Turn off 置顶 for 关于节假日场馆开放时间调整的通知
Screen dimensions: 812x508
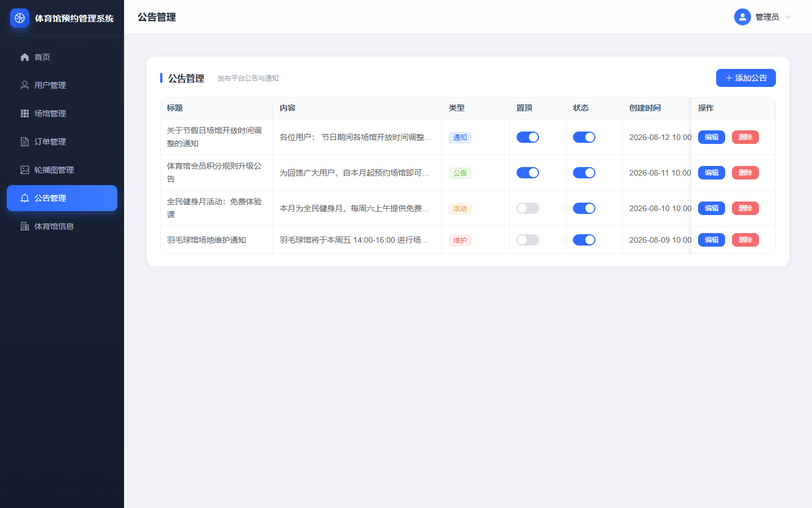tap(528, 137)
